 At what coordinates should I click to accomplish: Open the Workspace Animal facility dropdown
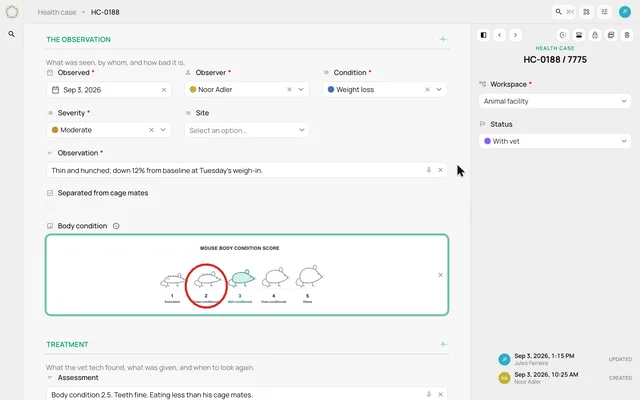coord(555,101)
